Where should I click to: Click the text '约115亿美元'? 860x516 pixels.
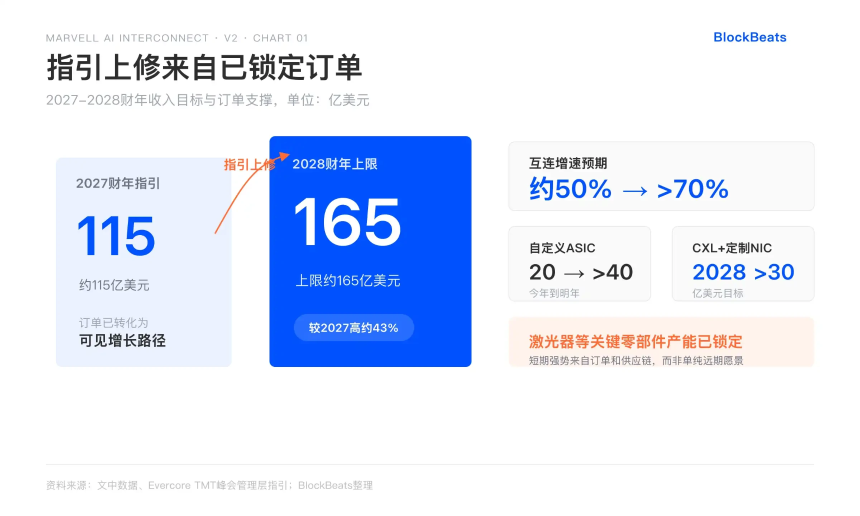[114, 285]
